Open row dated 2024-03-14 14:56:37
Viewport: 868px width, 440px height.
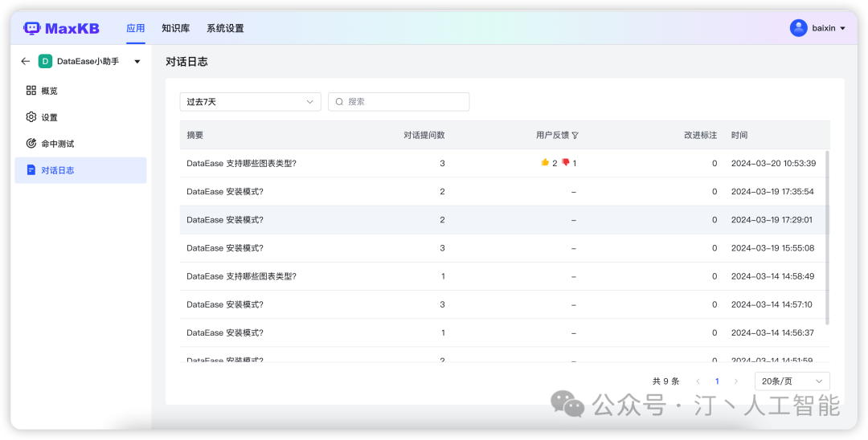pyautogui.click(x=504, y=332)
